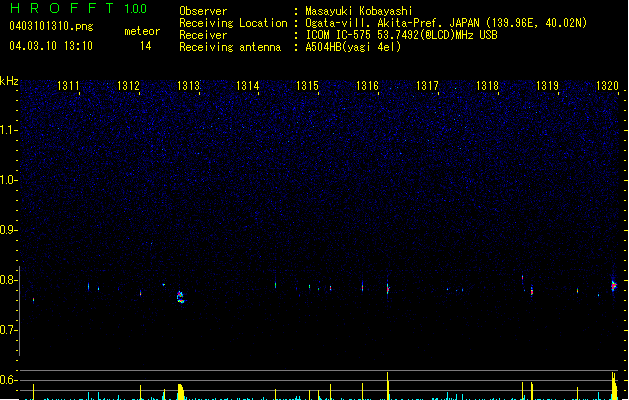This screenshot has width=629, height=400.
Task: Click the Observer label
Action: pos(203,11)
